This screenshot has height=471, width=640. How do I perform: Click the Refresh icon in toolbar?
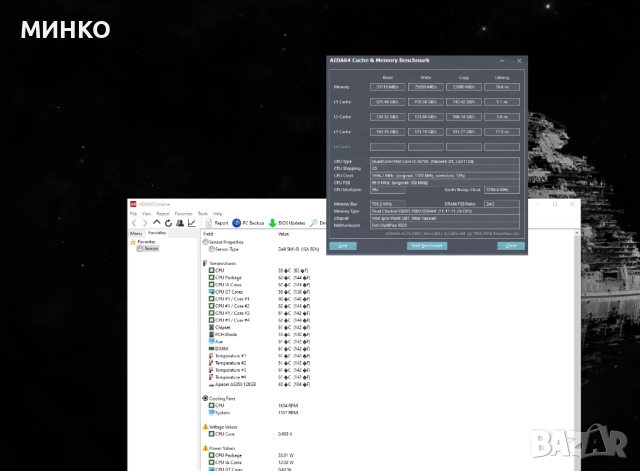(x=166, y=223)
